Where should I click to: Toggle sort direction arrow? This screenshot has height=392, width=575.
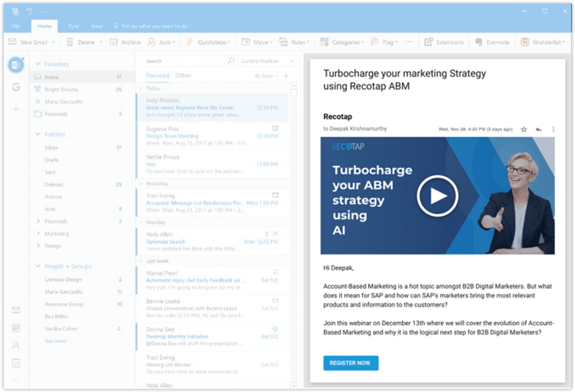pos(286,75)
